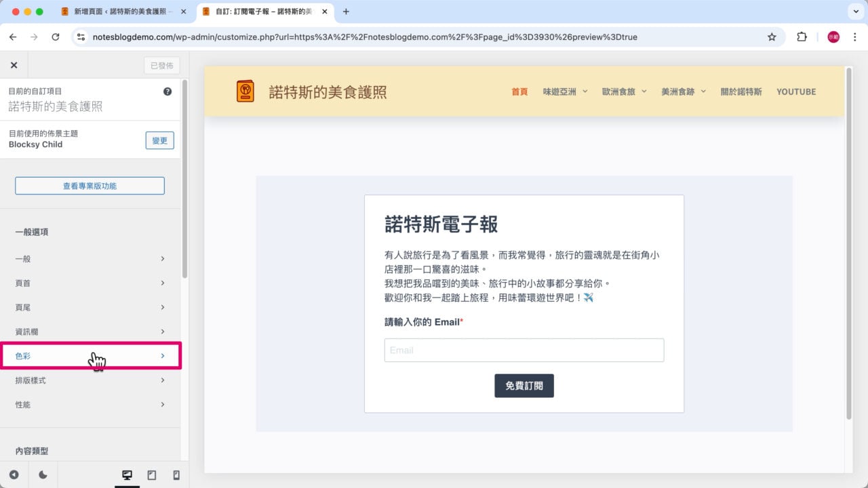Open the Chrome extensions puzzle icon
The width and height of the screenshot is (868, 488).
[802, 37]
